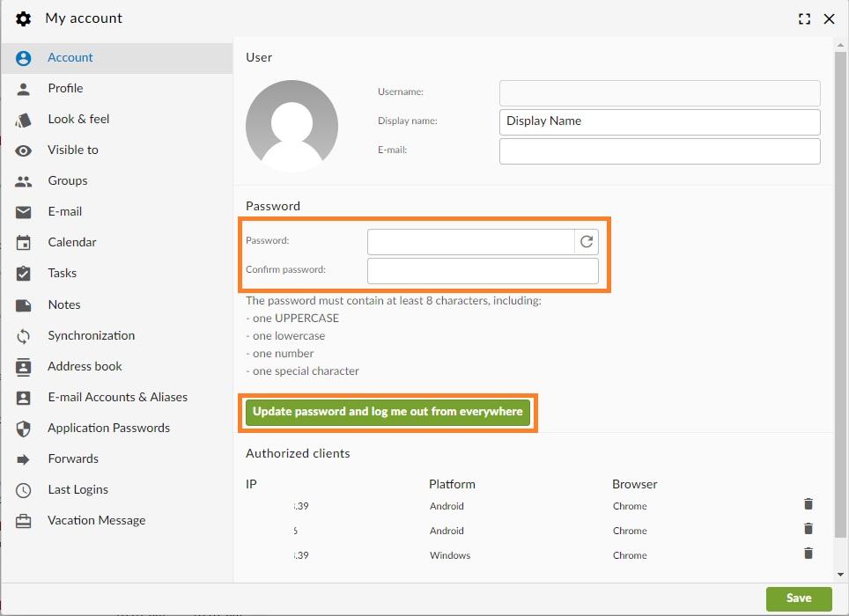Delete the Windows authorized client
This screenshot has height=616, width=849.
[x=808, y=554]
